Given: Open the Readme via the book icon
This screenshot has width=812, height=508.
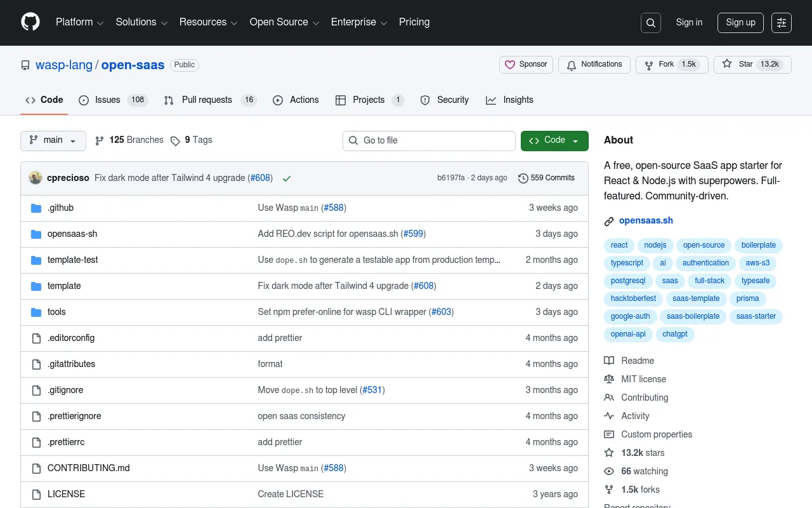Looking at the screenshot, I should [x=609, y=360].
